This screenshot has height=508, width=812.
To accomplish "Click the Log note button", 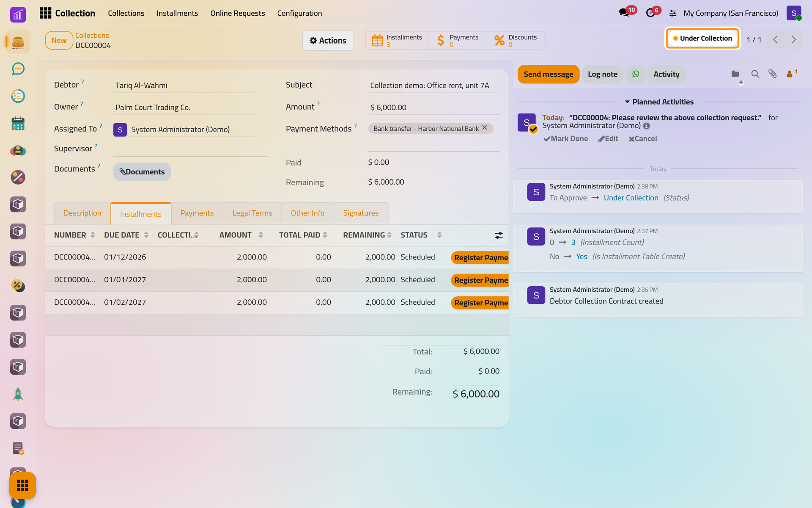I will pyautogui.click(x=603, y=74).
